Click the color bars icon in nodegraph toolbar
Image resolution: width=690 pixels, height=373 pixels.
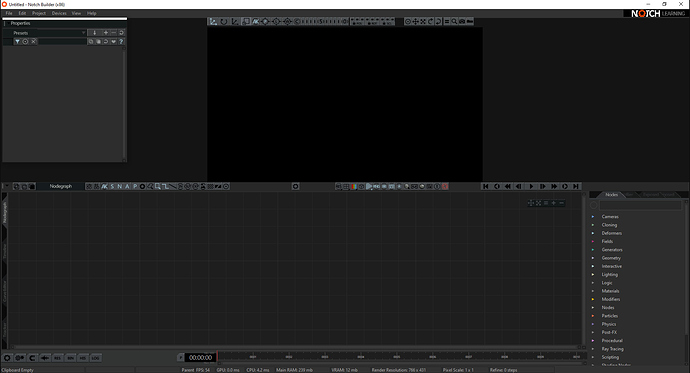pyautogui.click(x=354, y=186)
